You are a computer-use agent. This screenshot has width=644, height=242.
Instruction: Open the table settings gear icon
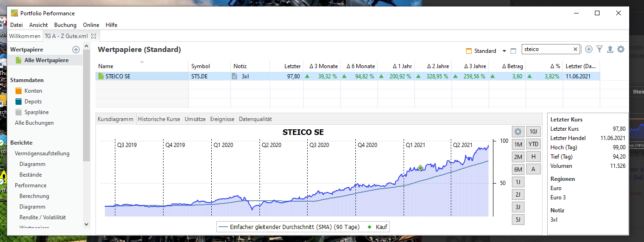(621, 49)
